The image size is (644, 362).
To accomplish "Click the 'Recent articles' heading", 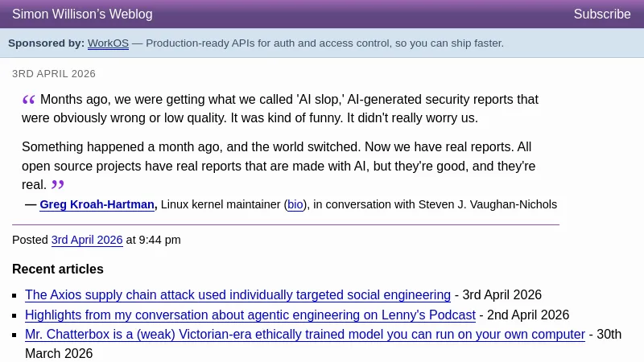I will [x=58, y=269].
